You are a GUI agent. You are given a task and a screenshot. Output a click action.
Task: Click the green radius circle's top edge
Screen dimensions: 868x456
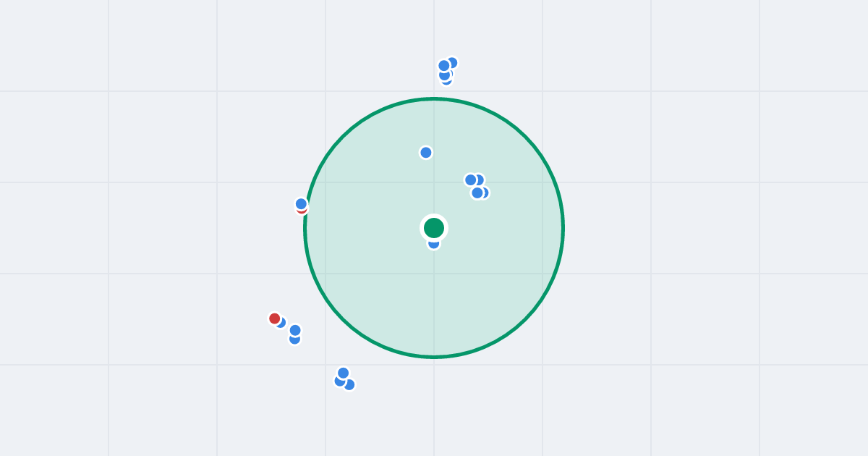pos(434,99)
